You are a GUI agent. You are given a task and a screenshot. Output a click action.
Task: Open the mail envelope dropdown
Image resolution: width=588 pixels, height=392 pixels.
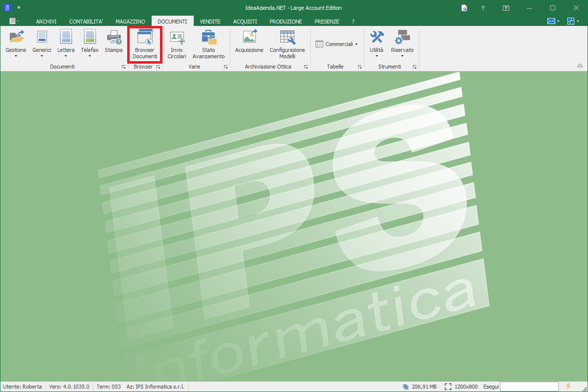553,21
